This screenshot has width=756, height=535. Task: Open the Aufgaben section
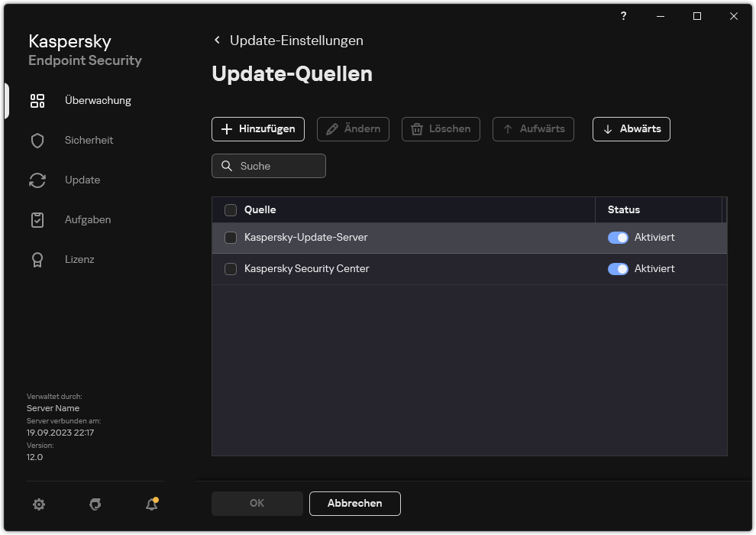88,219
